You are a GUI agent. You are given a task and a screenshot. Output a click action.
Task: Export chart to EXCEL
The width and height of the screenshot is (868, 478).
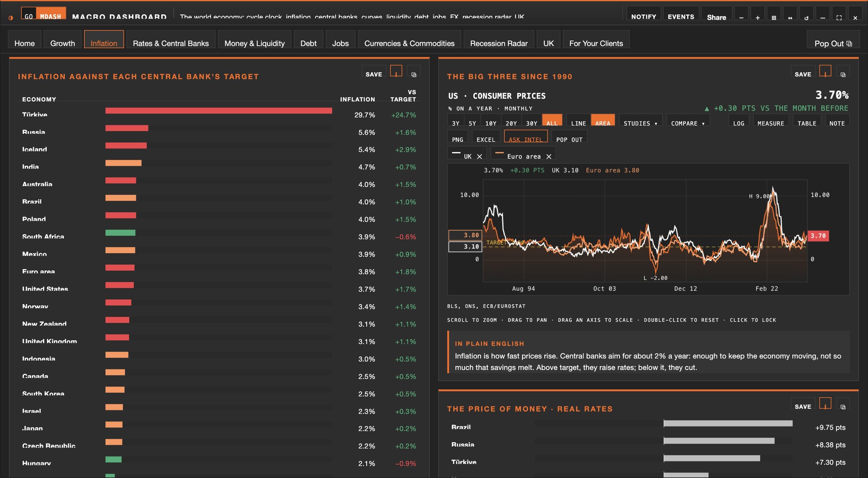(x=486, y=136)
